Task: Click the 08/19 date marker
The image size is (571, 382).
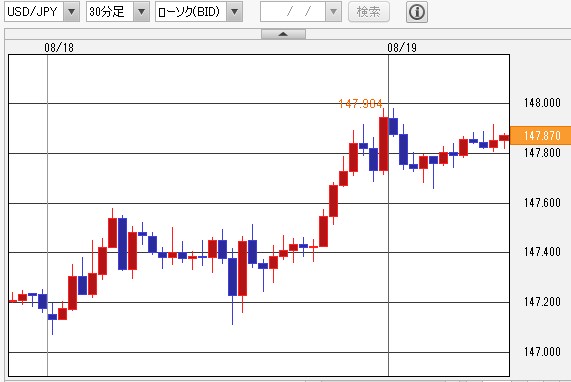Action: coord(402,48)
